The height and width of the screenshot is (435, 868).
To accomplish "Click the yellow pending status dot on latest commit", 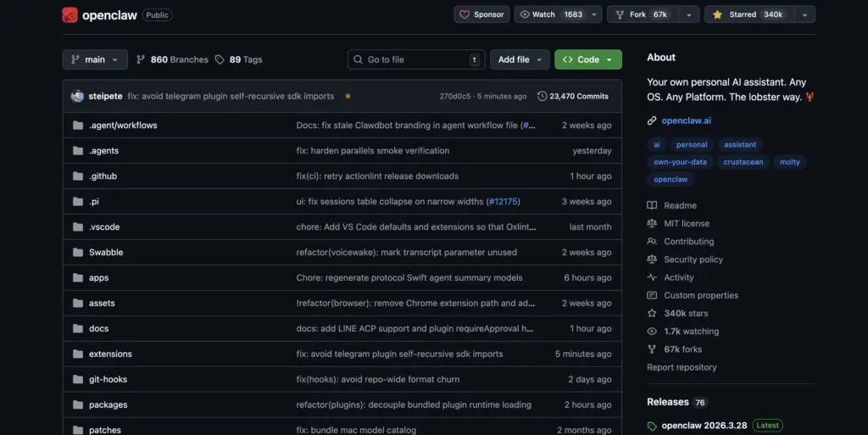I will 348,97.
